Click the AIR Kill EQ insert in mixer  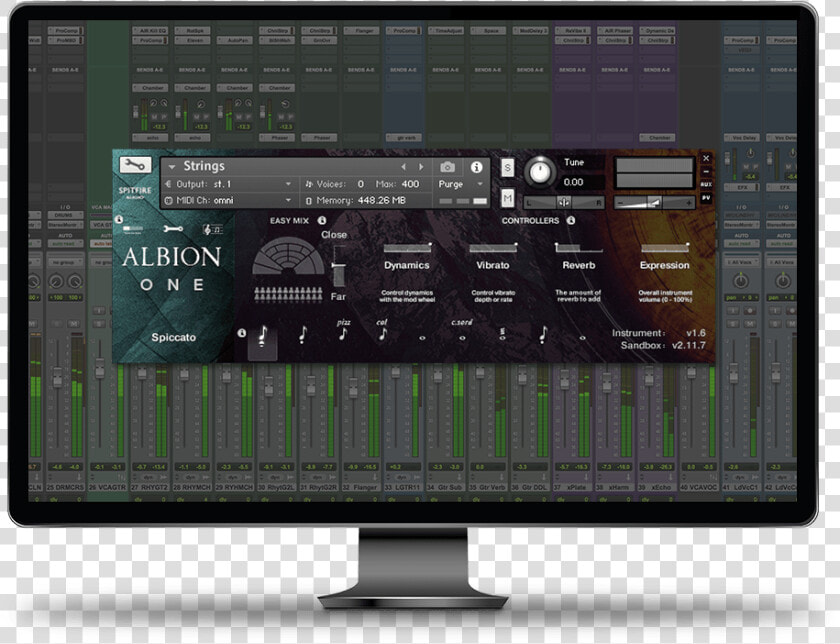[x=150, y=31]
